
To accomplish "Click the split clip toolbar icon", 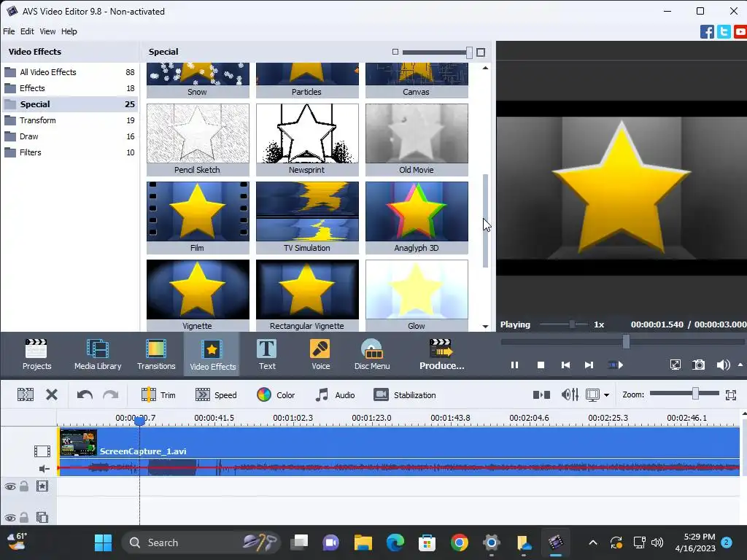I will coord(26,394).
